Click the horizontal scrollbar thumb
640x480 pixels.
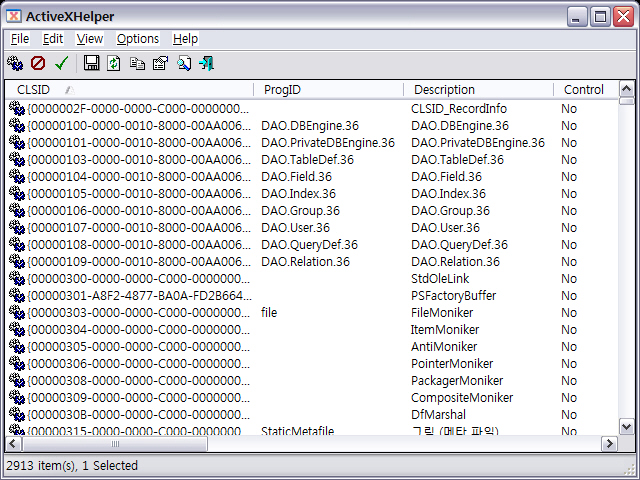click(x=115, y=444)
